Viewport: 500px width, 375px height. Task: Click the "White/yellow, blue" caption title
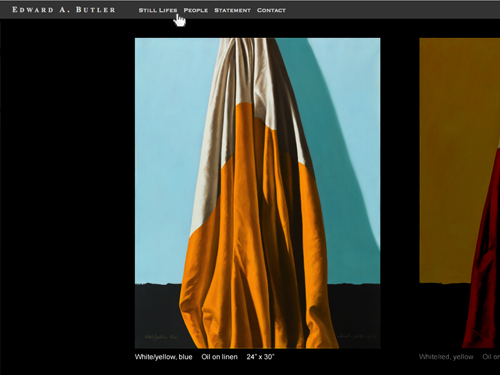[164, 357]
